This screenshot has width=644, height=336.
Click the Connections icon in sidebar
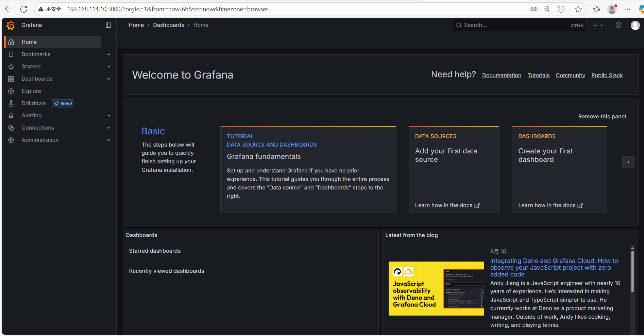11,128
